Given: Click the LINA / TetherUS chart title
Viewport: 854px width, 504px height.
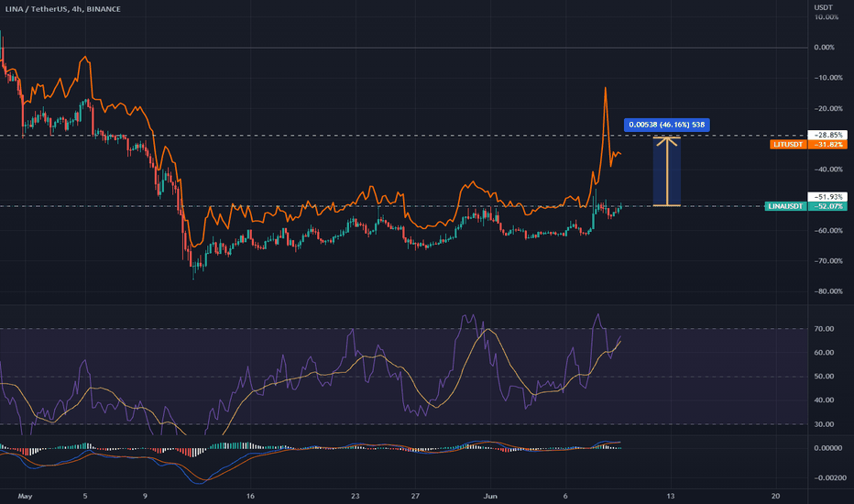Looking at the screenshot, I should point(63,9).
